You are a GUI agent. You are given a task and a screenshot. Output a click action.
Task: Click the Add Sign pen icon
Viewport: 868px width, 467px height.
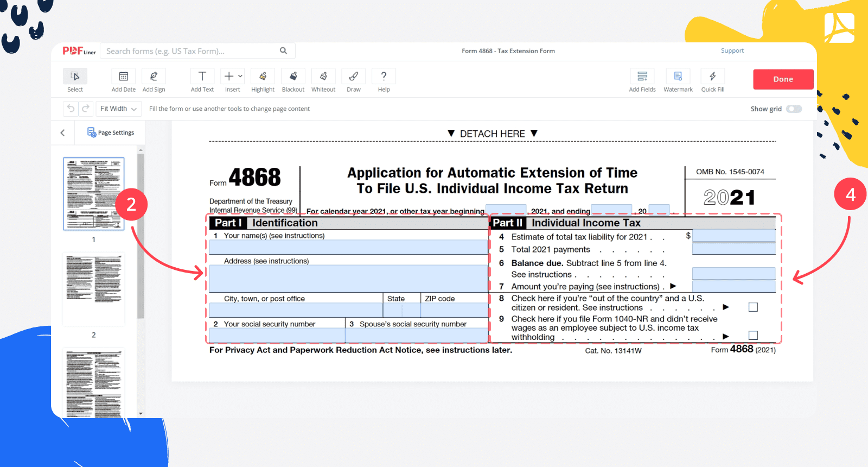point(154,77)
